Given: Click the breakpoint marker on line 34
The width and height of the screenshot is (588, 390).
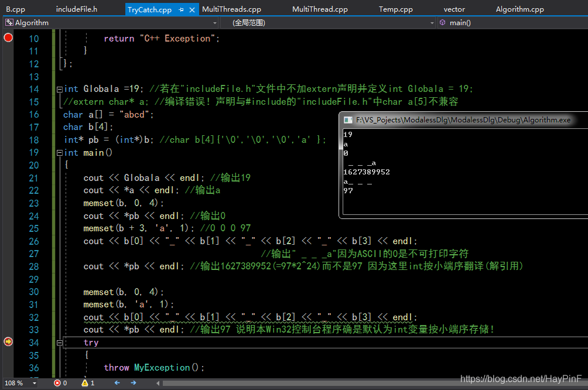Looking at the screenshot, I should 8,341.
